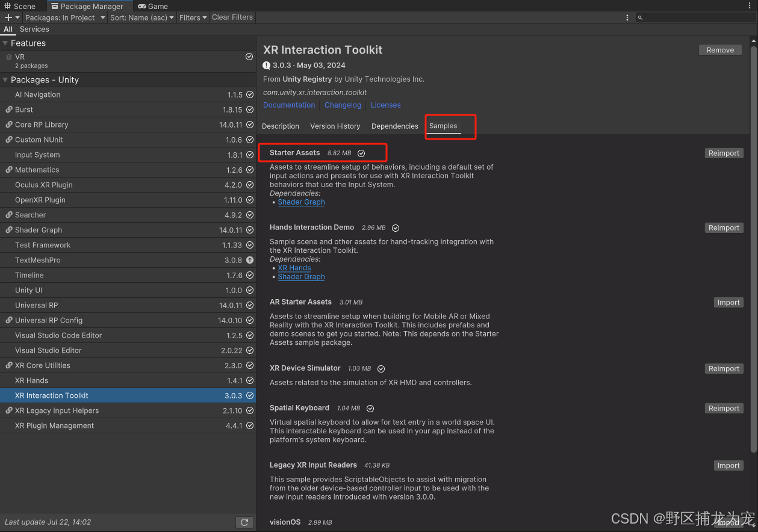The width and height of the screenshot is (758, 532).
Task: Click the checkmark next to XR Device Simulator
Action: tap(381, 369)
